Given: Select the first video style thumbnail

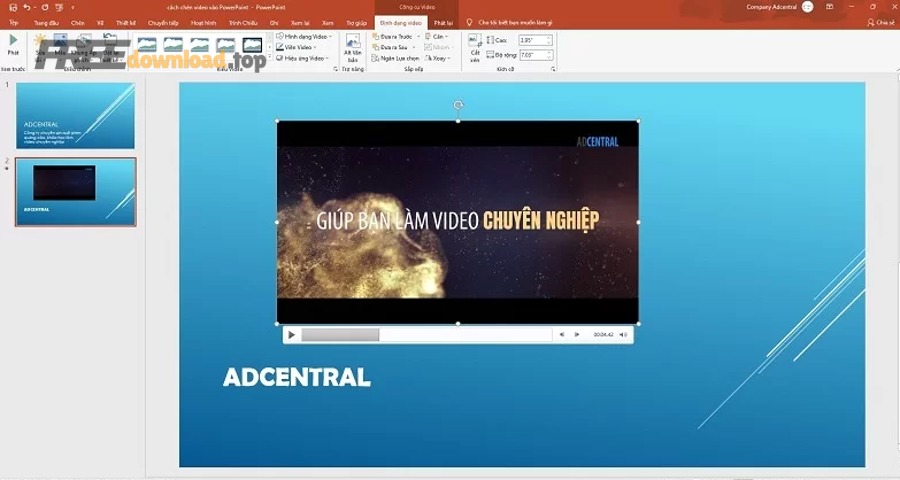Looking at the screenshot, I should [x=146, y=45].
